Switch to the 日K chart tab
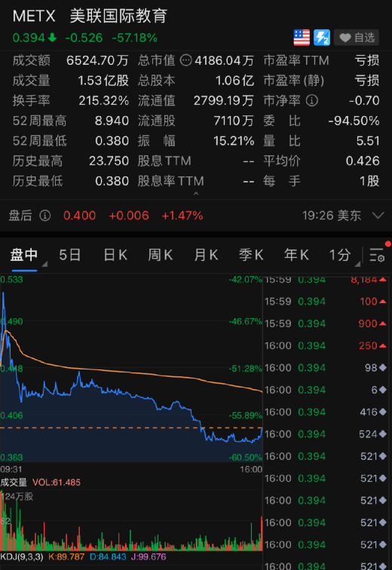 [x=115, y=255]
